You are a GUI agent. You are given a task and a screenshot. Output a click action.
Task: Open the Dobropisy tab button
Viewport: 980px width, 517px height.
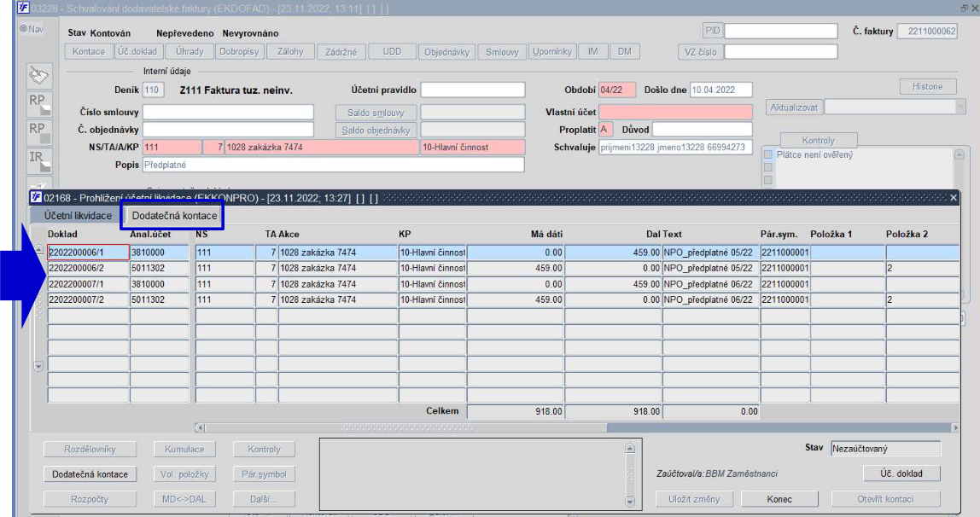(x=239, y=52)
